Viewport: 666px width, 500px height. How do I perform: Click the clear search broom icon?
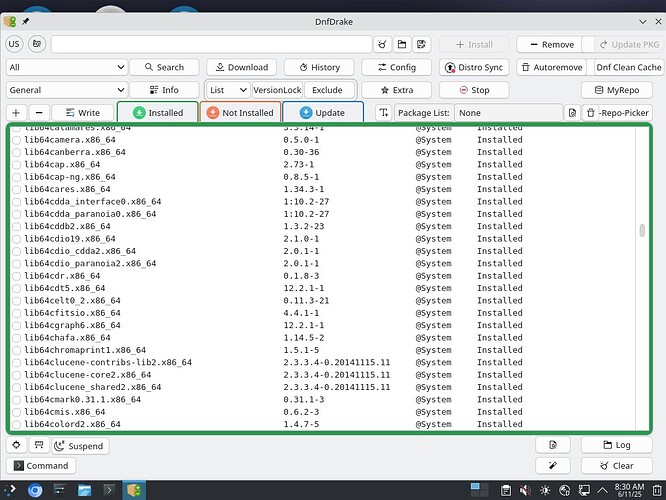click(x=382, y=44)
